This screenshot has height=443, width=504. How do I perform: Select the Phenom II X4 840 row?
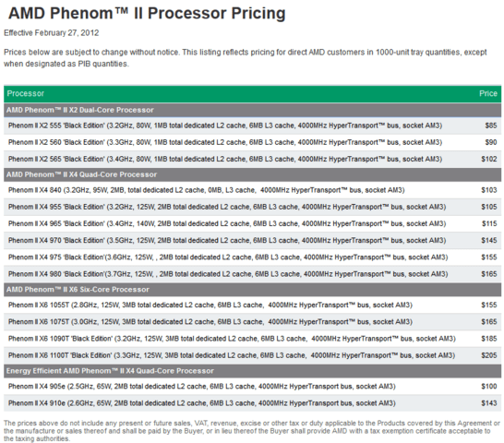(x=252, y=190)
